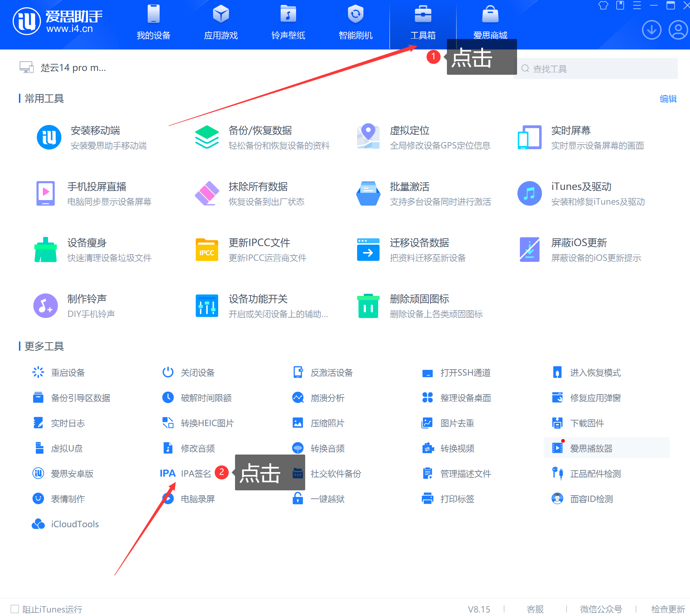The image size is (690, 616).
Task: Click the iTunes and drivers (iTunes及驱动) music icon
Action: (x=529, y=193)
